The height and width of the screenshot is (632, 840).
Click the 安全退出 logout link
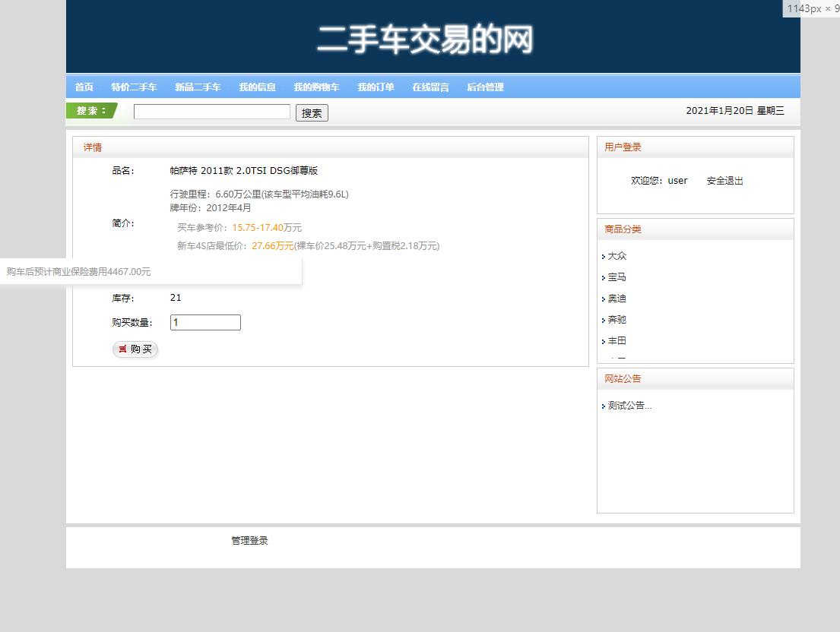pos(724,180)
